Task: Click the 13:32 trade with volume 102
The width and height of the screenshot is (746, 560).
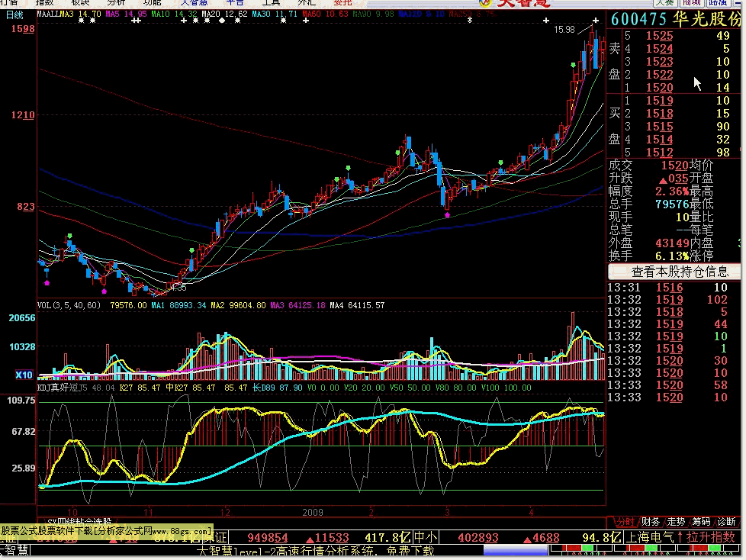Action: pos(668,300)
